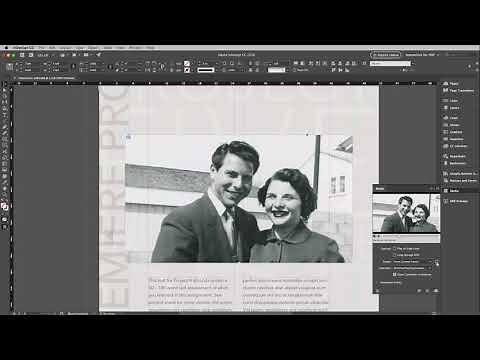Viewport: 480px width, 360px height.
Task: Select the open document tab
Action: click(x=45, y=78)
